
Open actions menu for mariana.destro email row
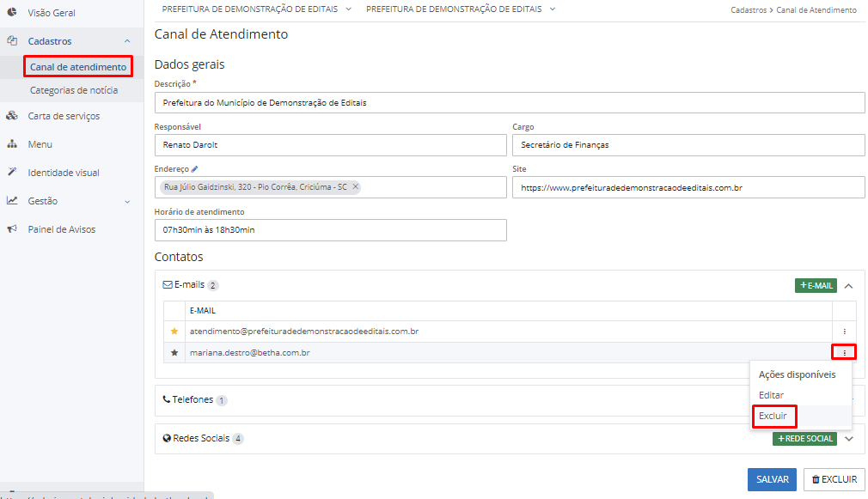(x=844, y=352)
